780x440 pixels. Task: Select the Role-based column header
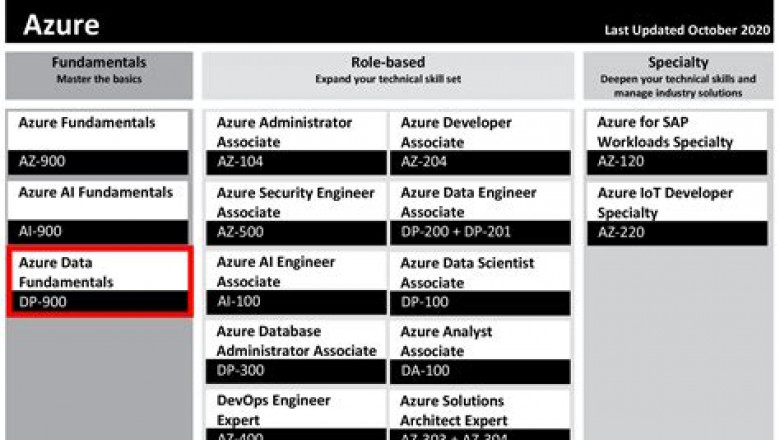click(x=388, y=70)
